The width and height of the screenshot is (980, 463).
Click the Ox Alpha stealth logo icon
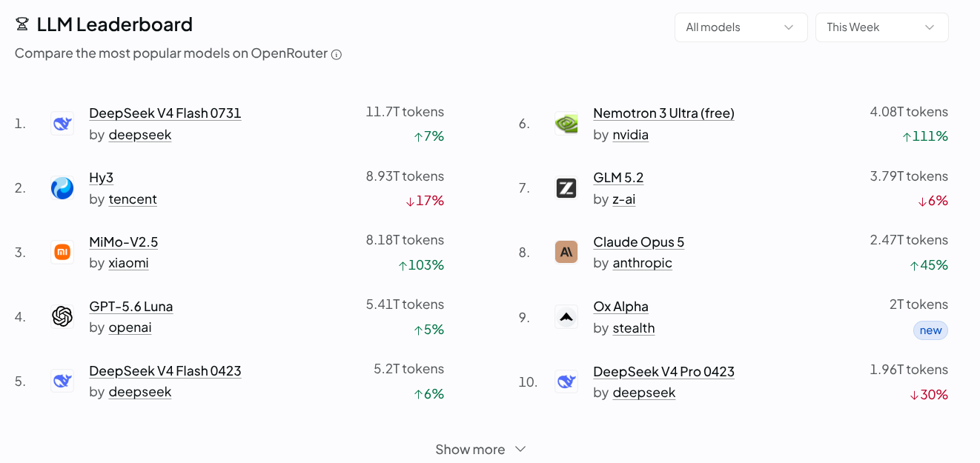click(x=566, y=317)
